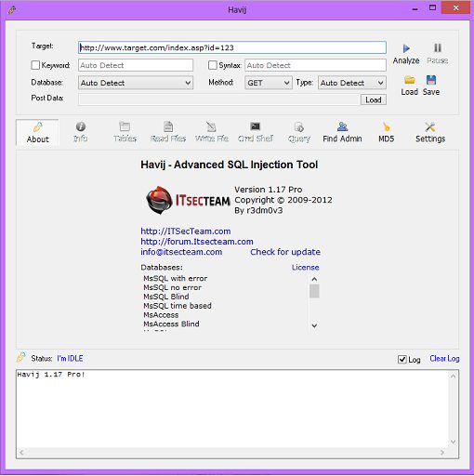The image size is (474, 476).
Task: Click the log scroll left arrow
Action: (x=21, y=453)
